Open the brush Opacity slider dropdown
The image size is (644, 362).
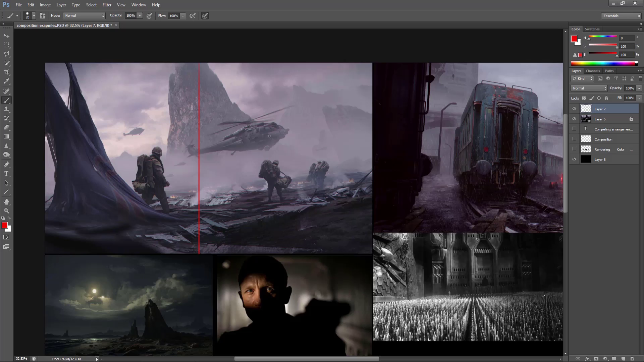(x=140, y=16)
